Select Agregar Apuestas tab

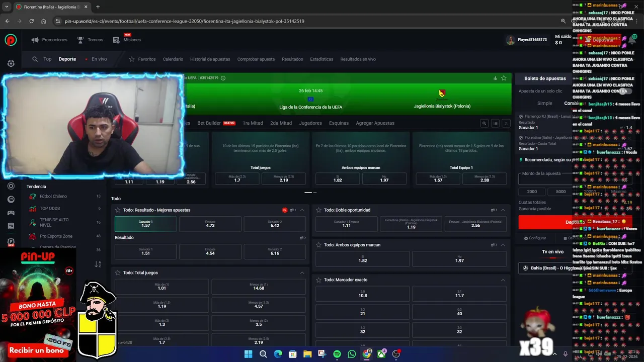pos(375,123)
